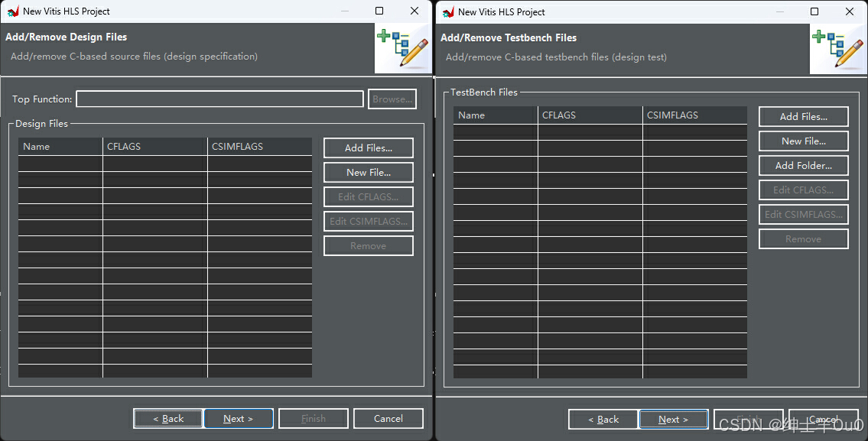Close the left New Vitis HLS Project window

pos(414,11)
